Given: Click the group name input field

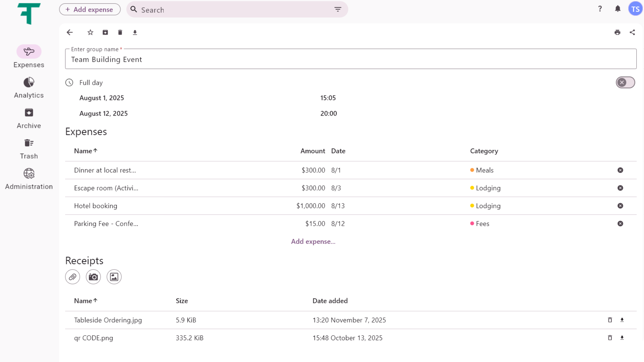Looking at the screenshot, I should click(x=351, y=60).
